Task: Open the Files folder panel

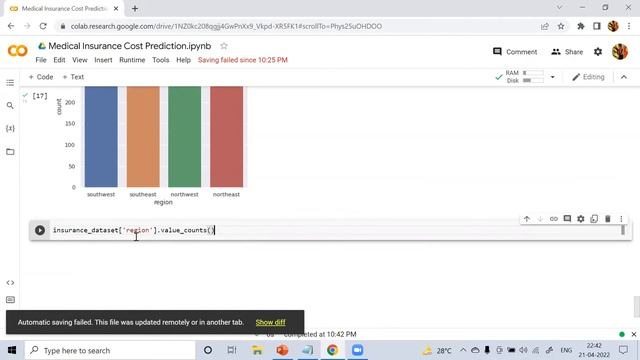Action: point(10,152)
